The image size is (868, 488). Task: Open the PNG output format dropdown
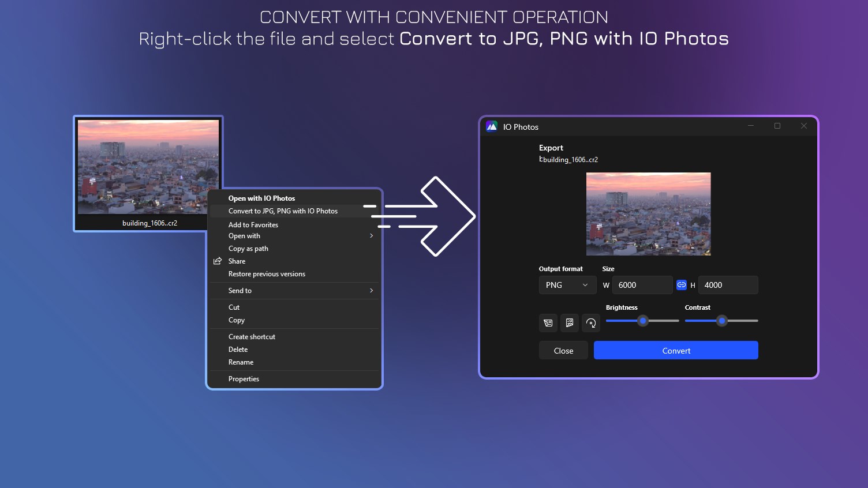[567, 285]
